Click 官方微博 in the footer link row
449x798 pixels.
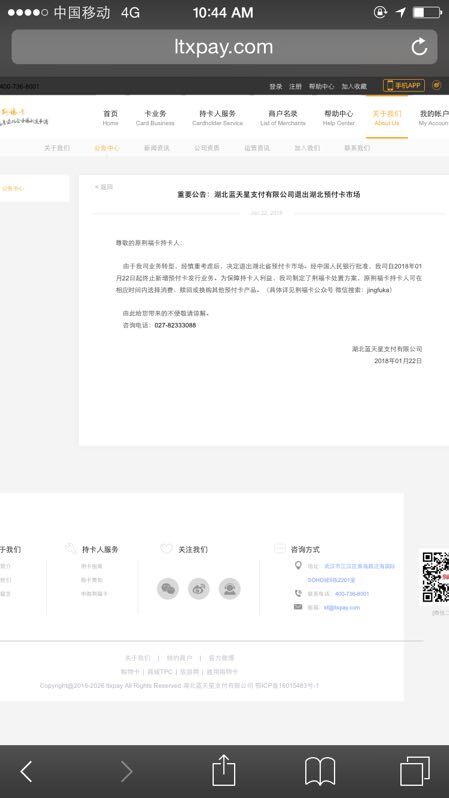pos(221,658)
